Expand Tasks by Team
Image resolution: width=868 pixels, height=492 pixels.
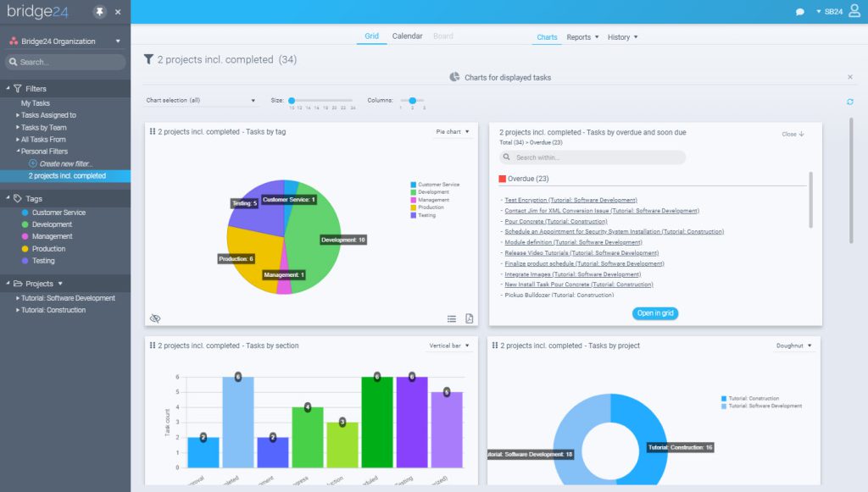click(x=17, y=127)
